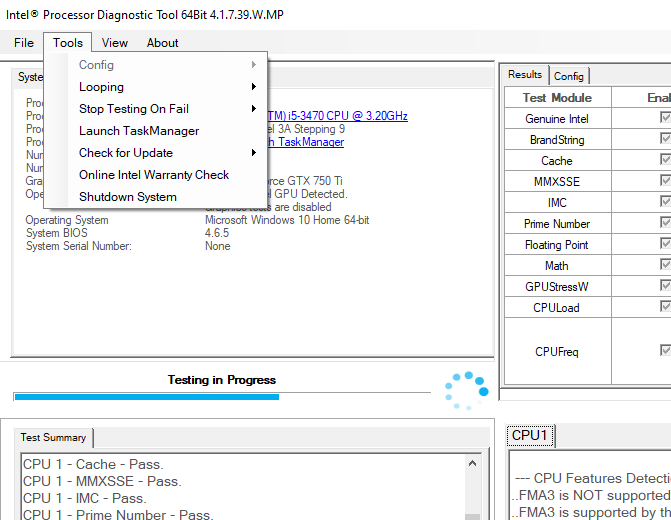Toggle the GPUStressW test checkbox
This screenshot has width=671, height=520.
pos(665,285)
